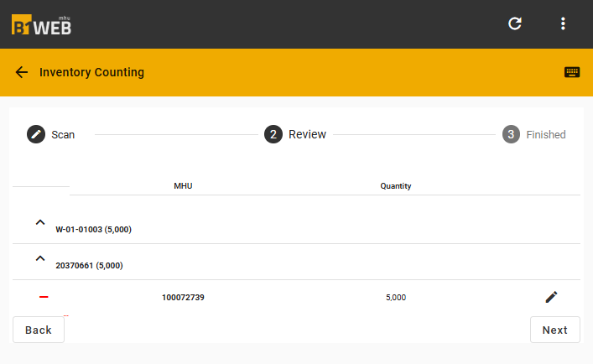Edit MHU 100072739 with pencil icon

pos(551,297)
